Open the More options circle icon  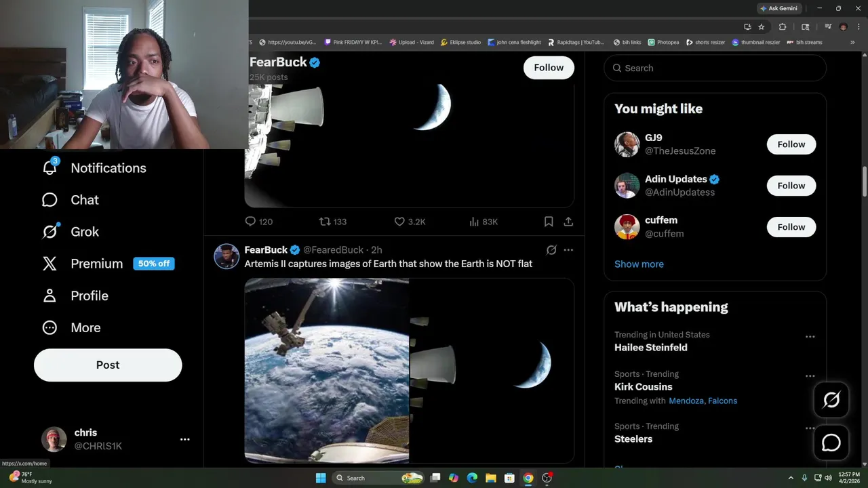click(x=50, y=327)
